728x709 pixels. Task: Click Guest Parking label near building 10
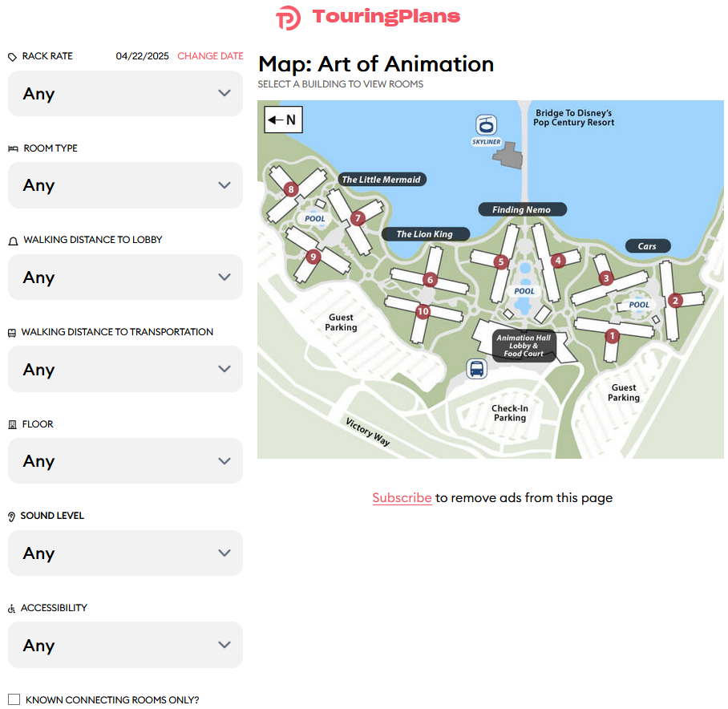[x=341, y=322]
